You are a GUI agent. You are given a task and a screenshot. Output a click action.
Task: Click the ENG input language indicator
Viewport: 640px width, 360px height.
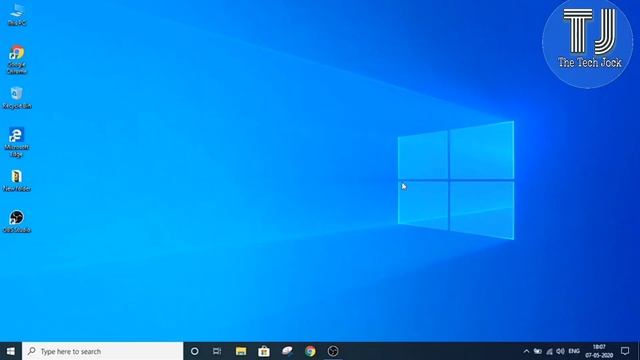[x=574, y=351]
